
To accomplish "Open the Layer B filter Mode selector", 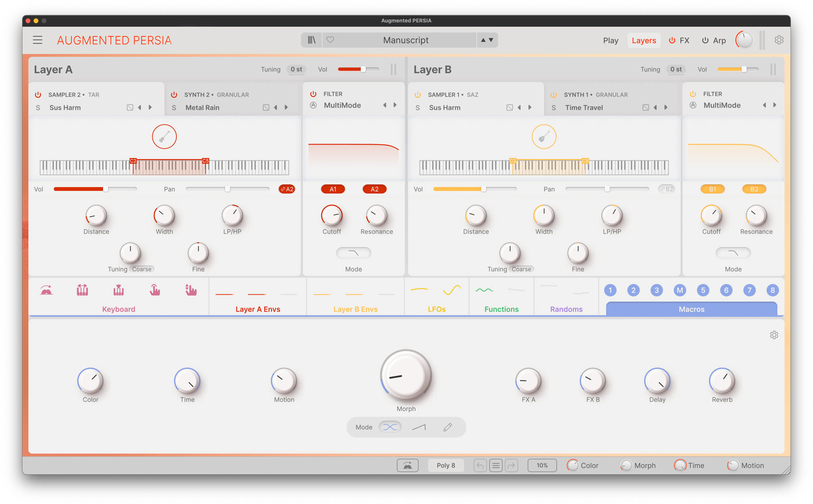I will point(733,253).
